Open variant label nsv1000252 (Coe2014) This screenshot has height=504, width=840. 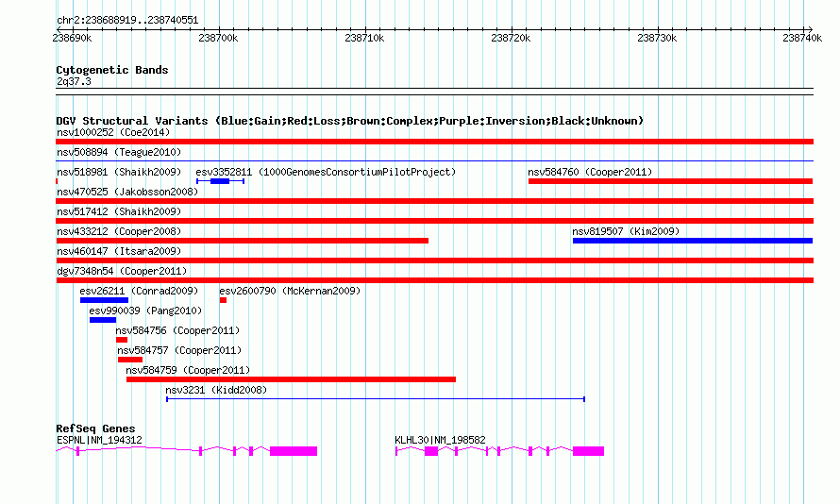coord(113,132)
